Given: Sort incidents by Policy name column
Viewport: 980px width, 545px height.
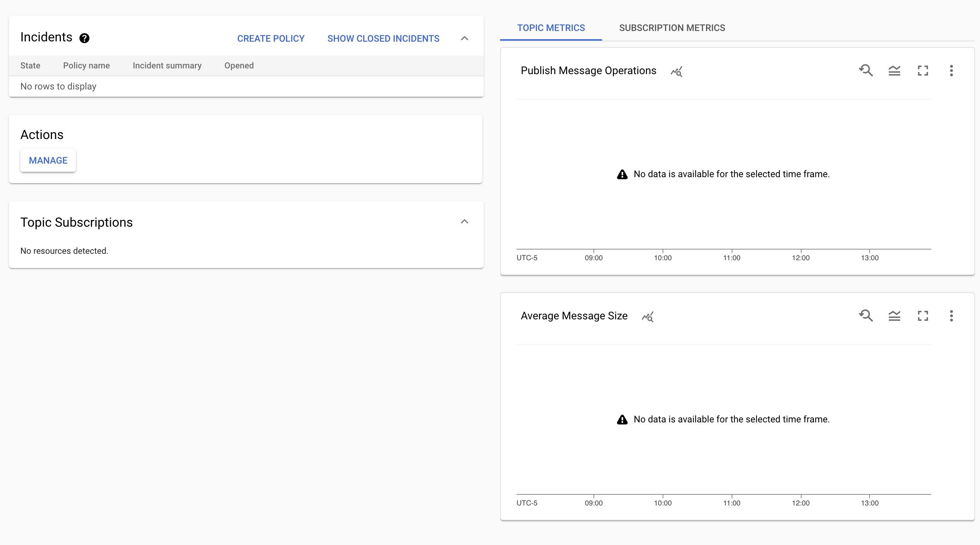Looking at the screenshot, I should tap(86, 66).
